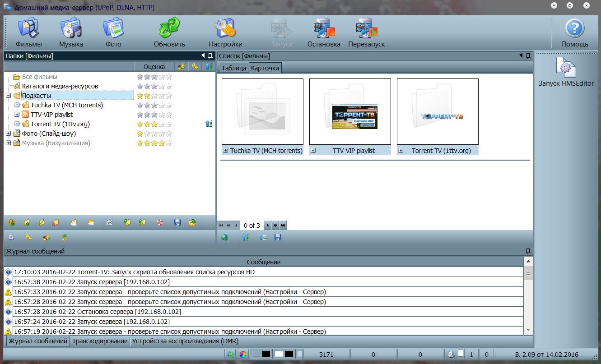Image resolution: width=601 pixels, height=364 pixels.
Task: Click the Остановка stop server icon
Action: pyautogui.click(x=324, y=32)
